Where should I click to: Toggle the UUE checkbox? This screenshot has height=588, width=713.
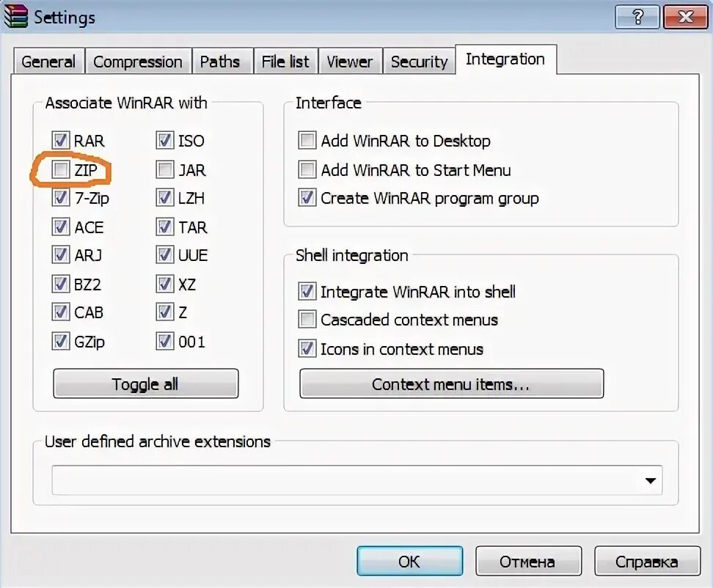pos(164,255)
